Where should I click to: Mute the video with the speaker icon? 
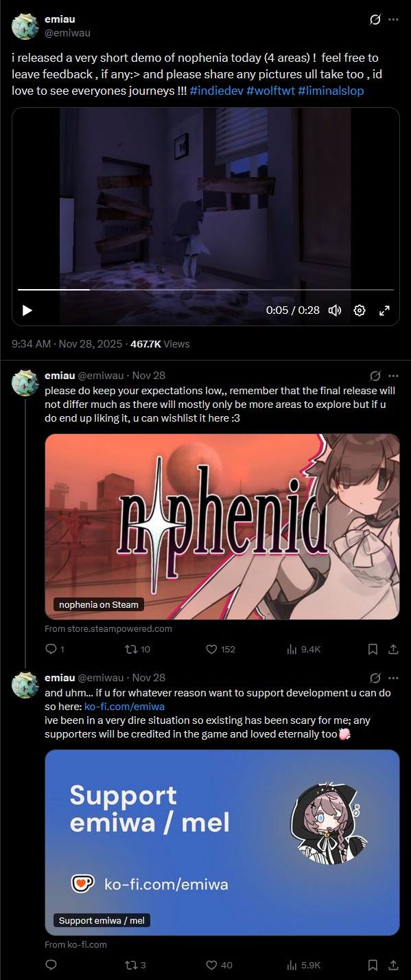(335, 310)
